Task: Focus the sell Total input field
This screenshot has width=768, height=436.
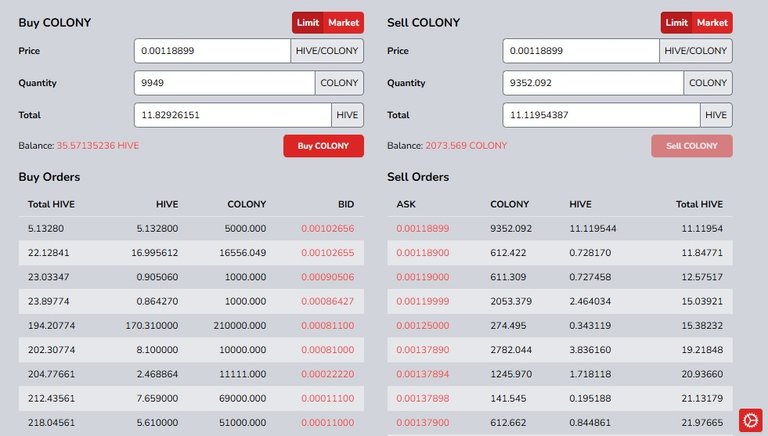Action: pyautogui.click(x=601, y=115)
